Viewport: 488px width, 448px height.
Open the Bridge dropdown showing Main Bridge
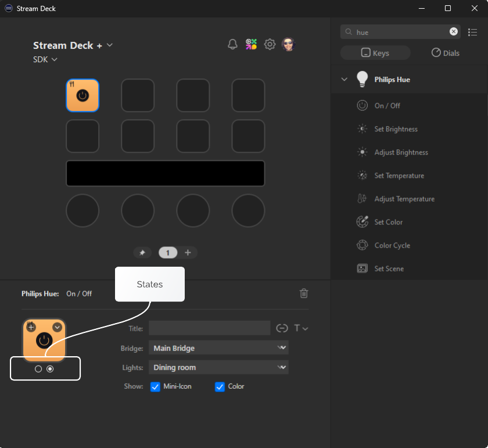click(x=218, y=347)
